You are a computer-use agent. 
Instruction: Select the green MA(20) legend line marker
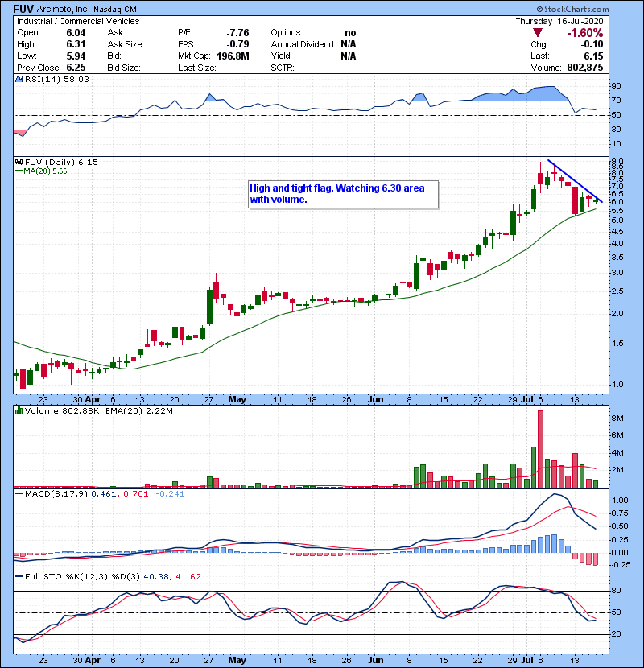pos(19,171)
